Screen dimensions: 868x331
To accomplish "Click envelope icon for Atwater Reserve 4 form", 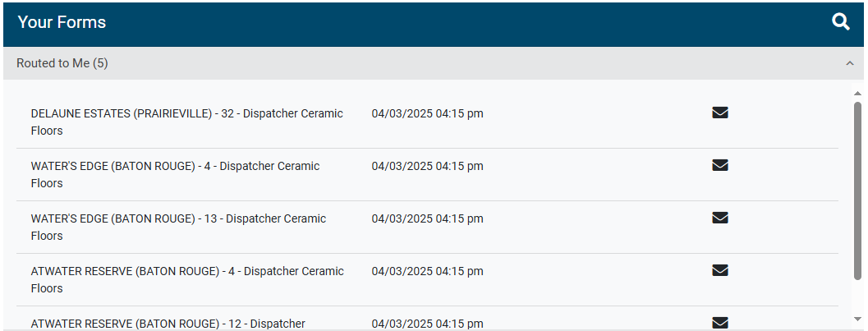I will click(720, 271).
